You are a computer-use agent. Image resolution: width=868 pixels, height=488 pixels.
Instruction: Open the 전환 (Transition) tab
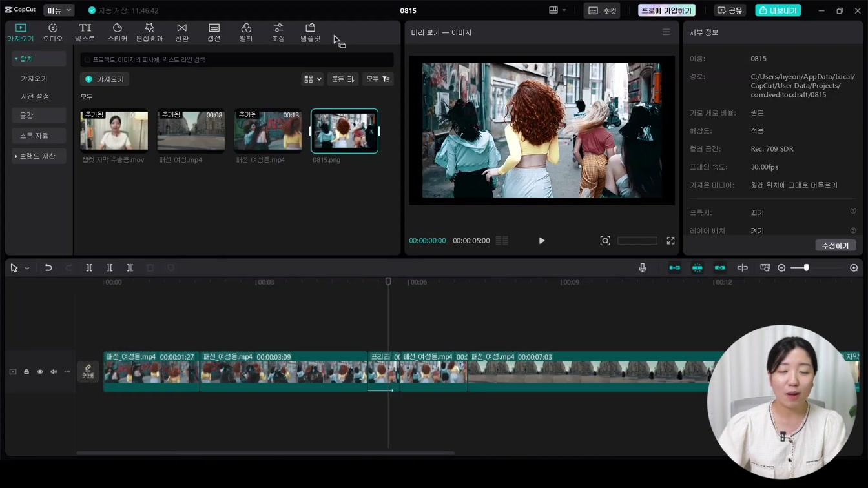tap(182, 32)
